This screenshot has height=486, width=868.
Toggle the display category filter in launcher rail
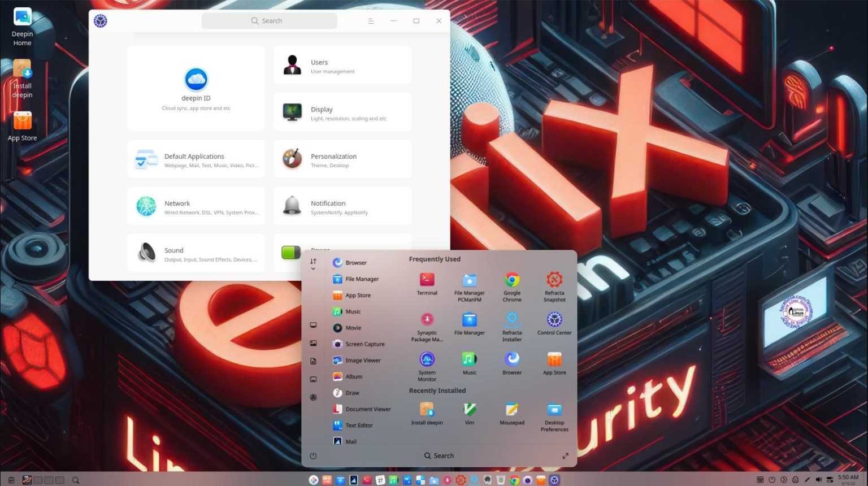tap(313, 325)
